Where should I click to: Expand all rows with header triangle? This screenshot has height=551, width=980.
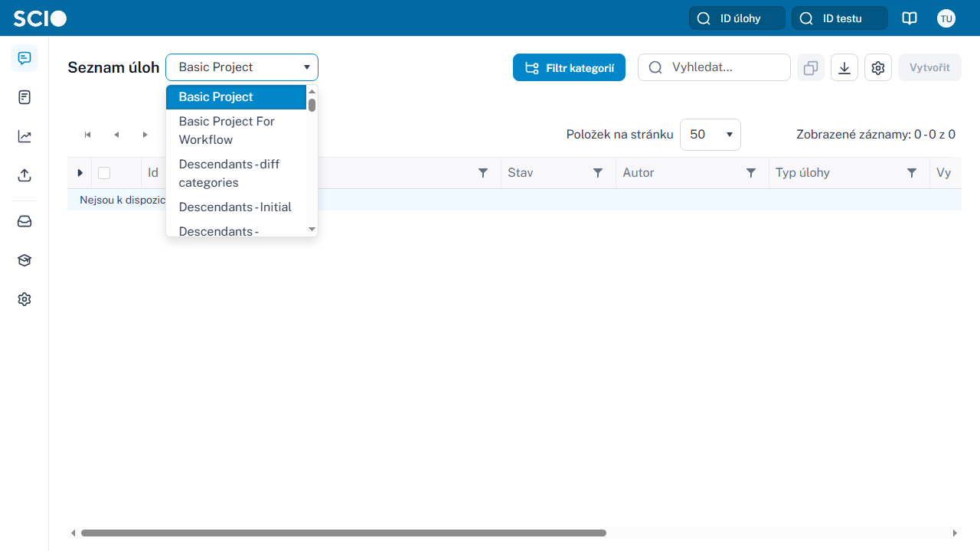(x=80, y=173)
